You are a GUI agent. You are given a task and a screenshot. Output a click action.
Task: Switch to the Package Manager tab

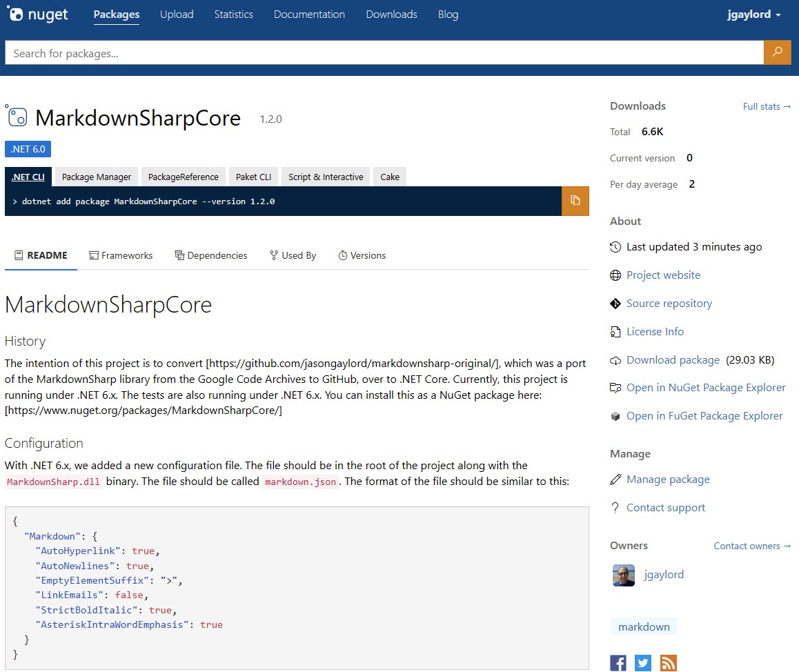click(97, 177)
